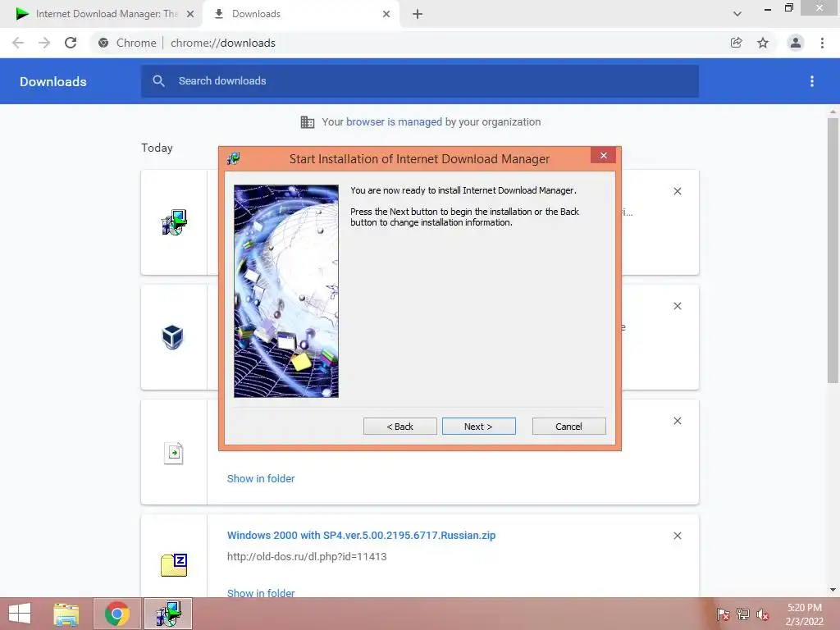
Task: Click the Search downloads field
Action: tap(420, 81)
